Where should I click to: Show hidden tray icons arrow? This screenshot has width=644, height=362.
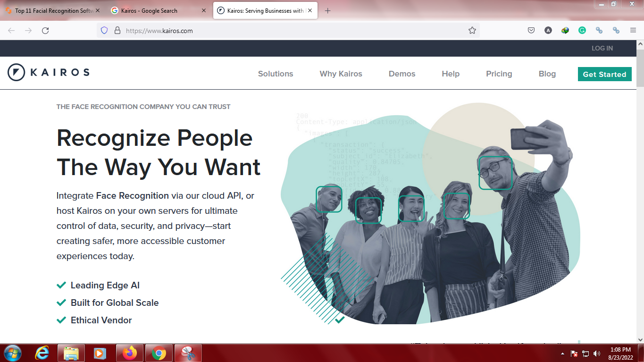(562, 354)
